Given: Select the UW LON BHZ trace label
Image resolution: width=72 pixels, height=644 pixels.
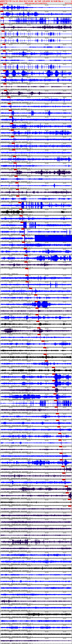Looking at the screenshot, I should tap(16, 96).
